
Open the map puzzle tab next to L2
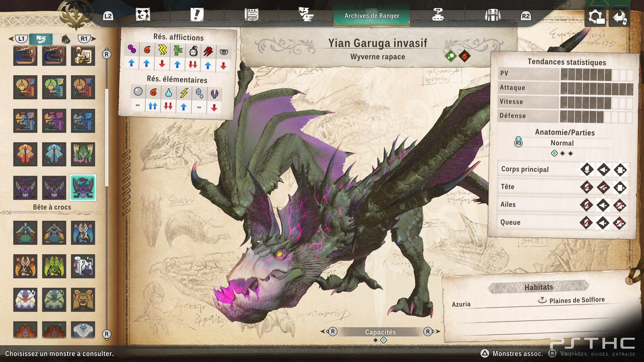[x=143, y=14]
